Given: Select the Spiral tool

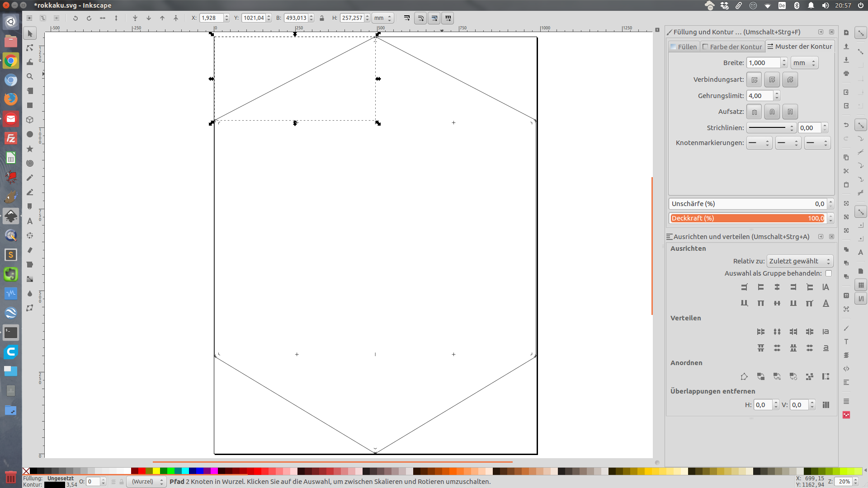Looking at the screenshot, I should (30, 163).
